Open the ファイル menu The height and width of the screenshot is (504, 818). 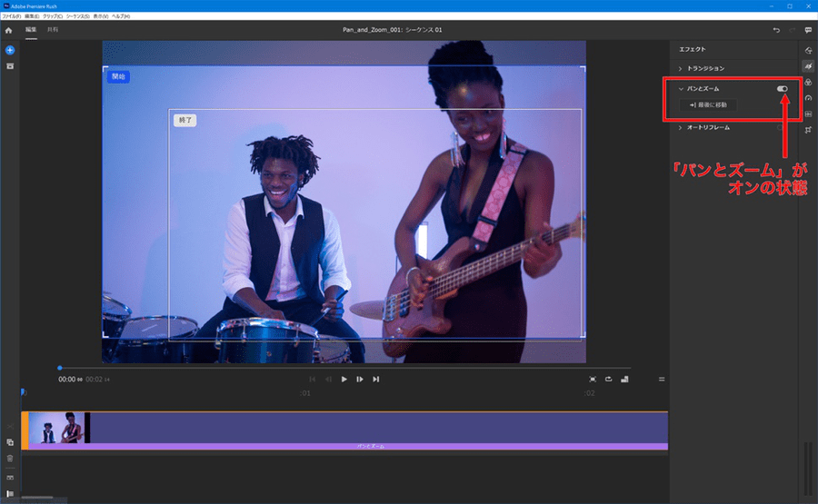pyautogui.click(x=11, y=17)
